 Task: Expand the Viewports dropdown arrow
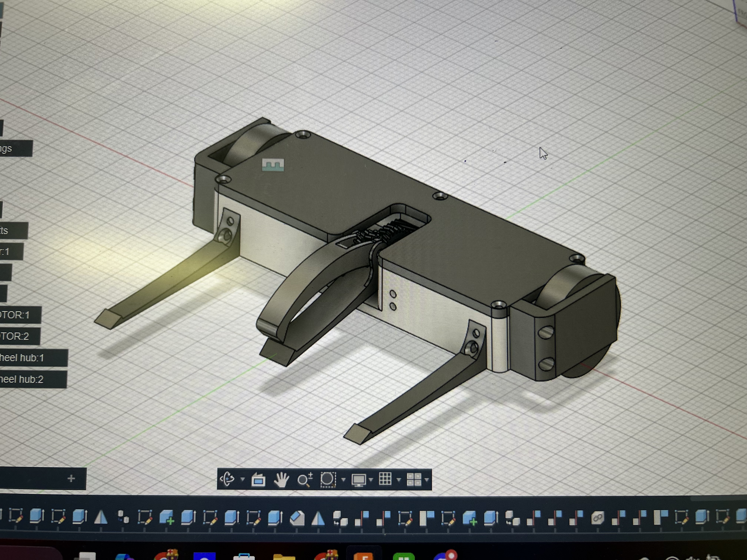tap(427, 479)
